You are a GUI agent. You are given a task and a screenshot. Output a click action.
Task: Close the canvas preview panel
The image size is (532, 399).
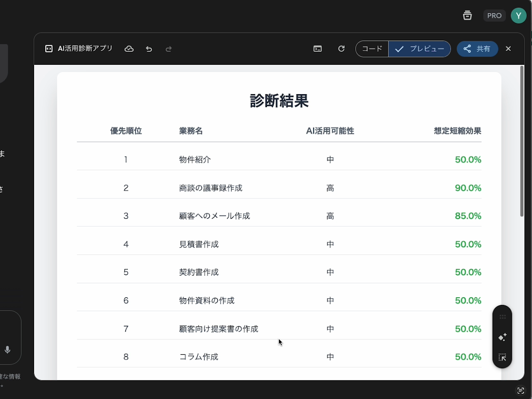[508, 49]
